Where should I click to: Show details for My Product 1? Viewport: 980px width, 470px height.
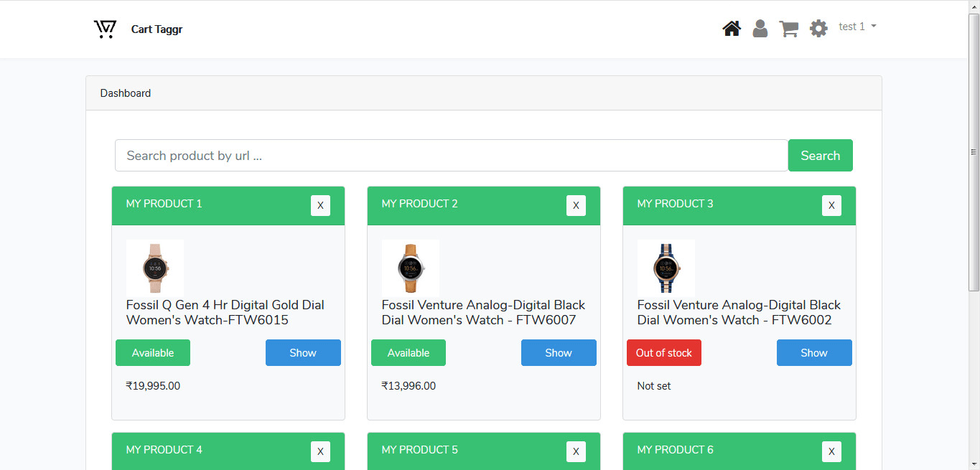(x=302, y=352)
